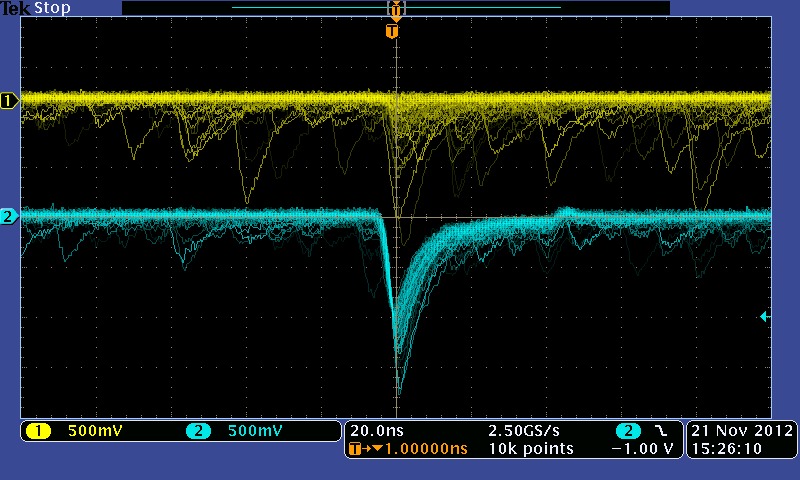Click the cyan trigger level arrow
The image size is (800, 480).
764,317
